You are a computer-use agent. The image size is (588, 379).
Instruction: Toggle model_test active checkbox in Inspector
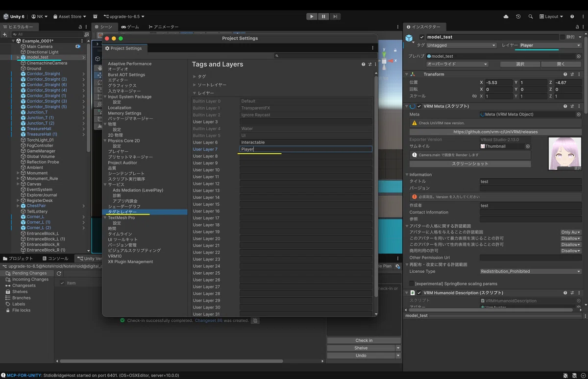coord(422,37)
